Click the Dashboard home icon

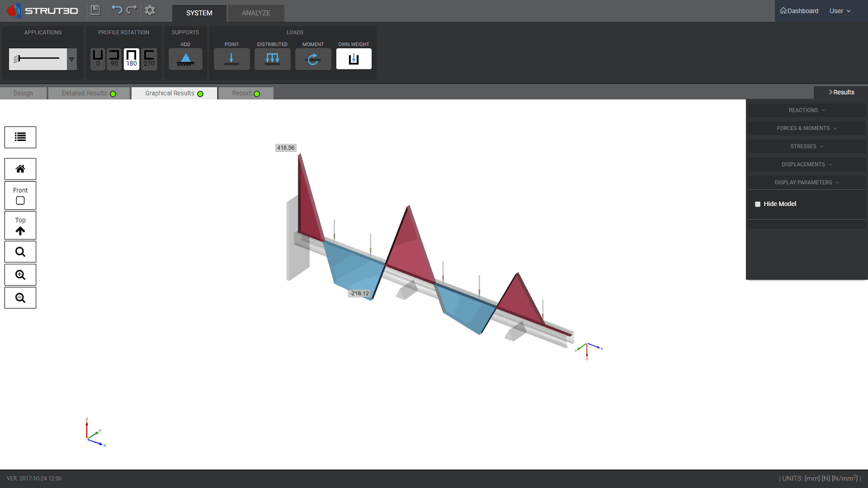pyautogui.click(x=783, y=10)
